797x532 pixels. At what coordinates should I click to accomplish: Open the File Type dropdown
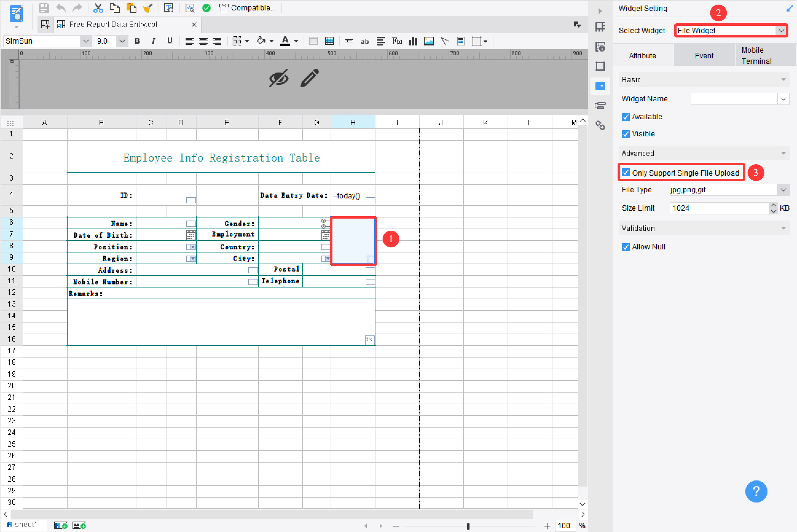coord(783,190)
